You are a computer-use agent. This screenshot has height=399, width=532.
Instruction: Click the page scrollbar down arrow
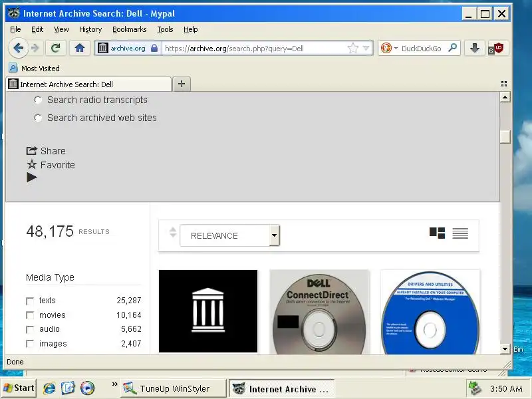coord(505,348)
